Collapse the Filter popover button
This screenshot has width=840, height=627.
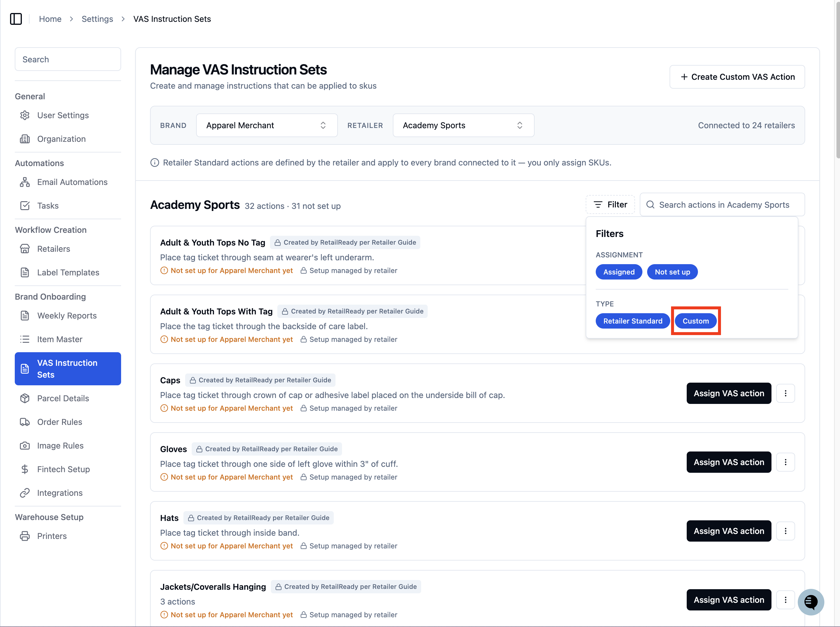[x=610, y=204]
